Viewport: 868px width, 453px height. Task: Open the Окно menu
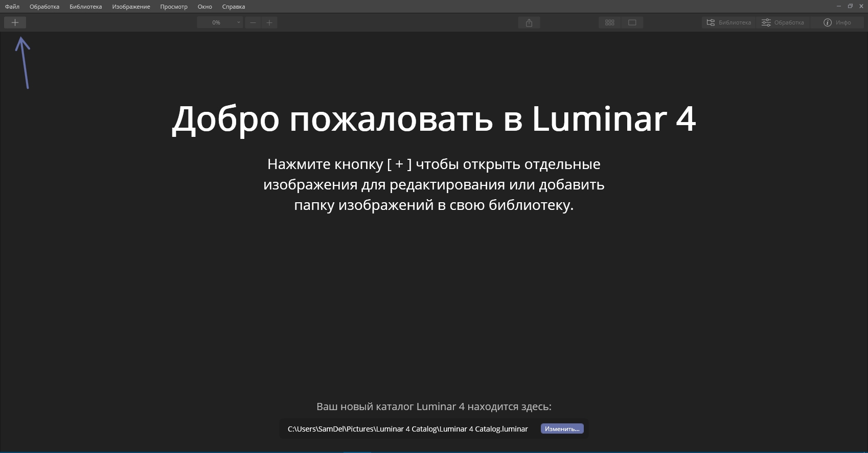click(205, 7)
